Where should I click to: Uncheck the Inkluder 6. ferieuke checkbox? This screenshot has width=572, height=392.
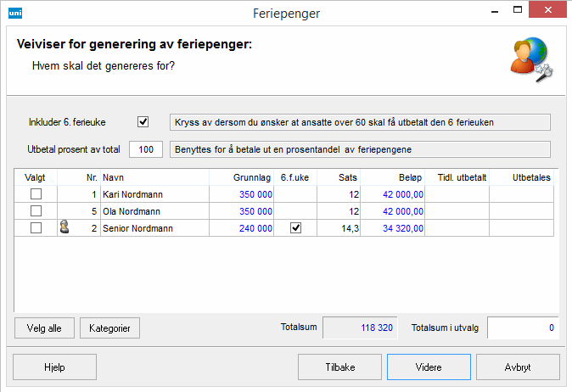tap(143, 122)
